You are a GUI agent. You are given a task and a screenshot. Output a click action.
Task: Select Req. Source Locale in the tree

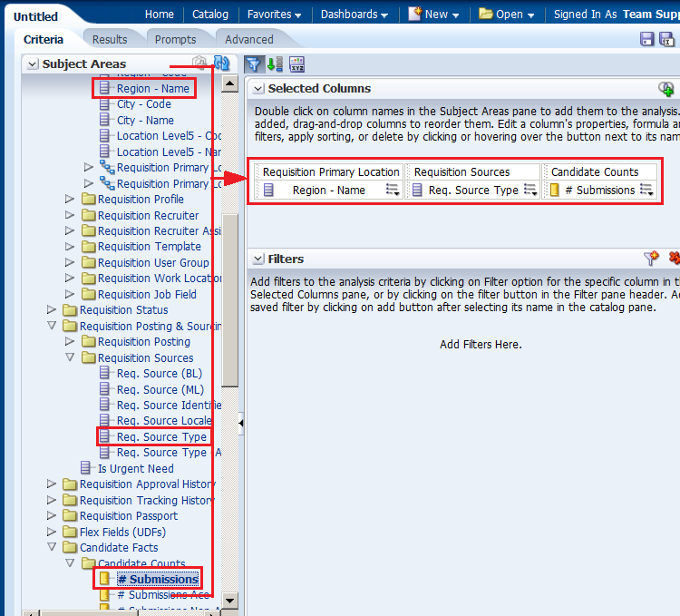pyautogui.click(x=164, y=421)
